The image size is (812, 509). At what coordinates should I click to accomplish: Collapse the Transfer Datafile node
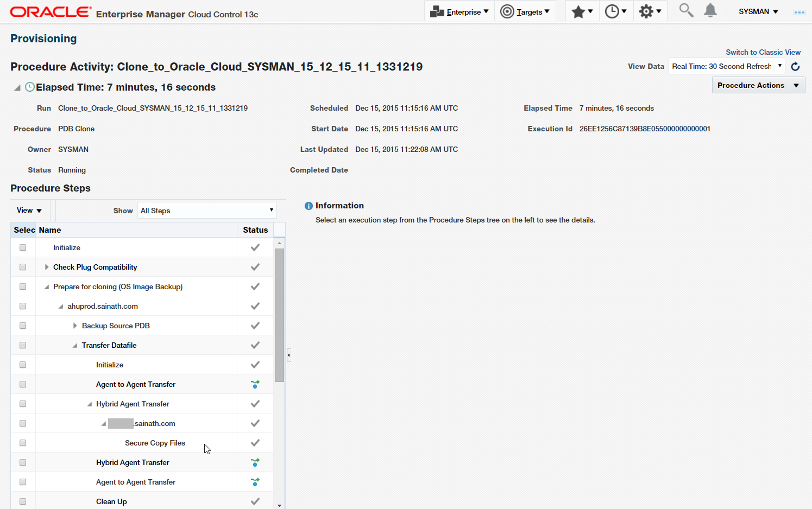pyautogui.click(x=75, y=346)
